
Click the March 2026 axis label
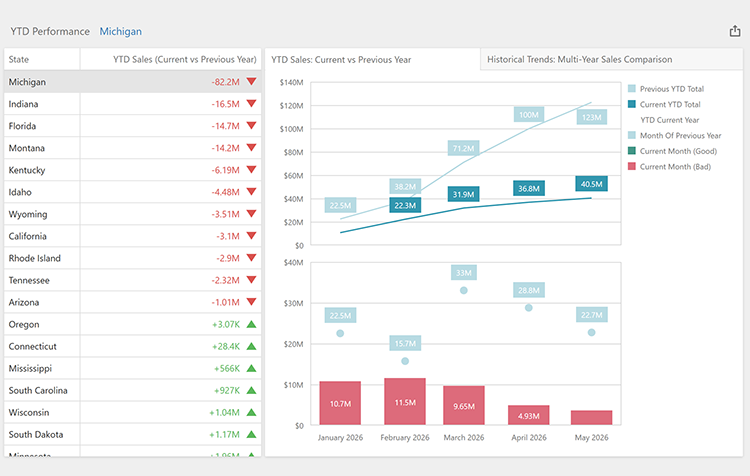point(463,437)
